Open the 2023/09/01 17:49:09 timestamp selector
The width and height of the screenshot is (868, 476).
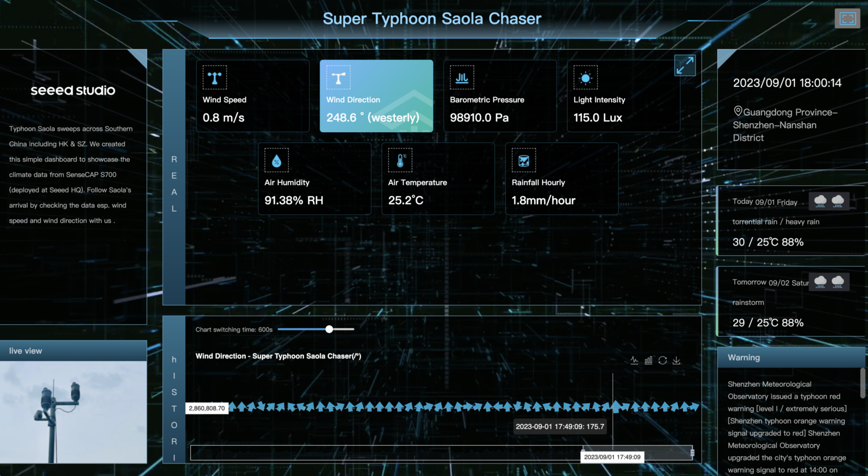pos(612,457)
